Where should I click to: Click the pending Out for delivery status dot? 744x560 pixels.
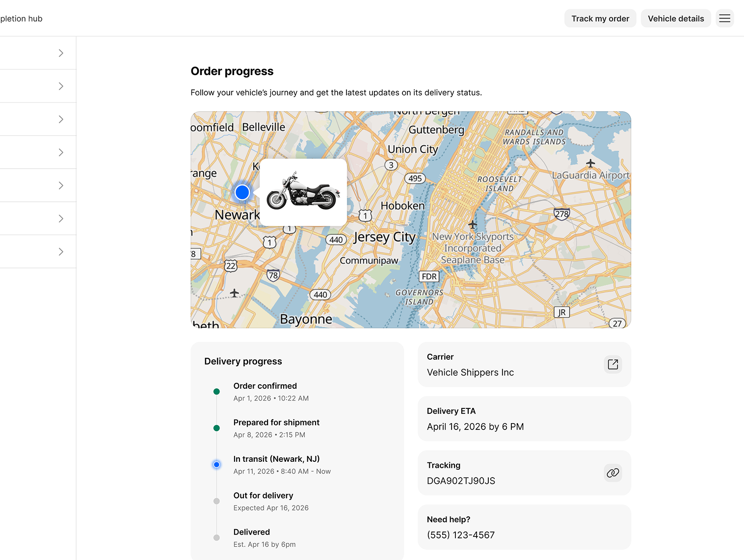tap(216, 501)
